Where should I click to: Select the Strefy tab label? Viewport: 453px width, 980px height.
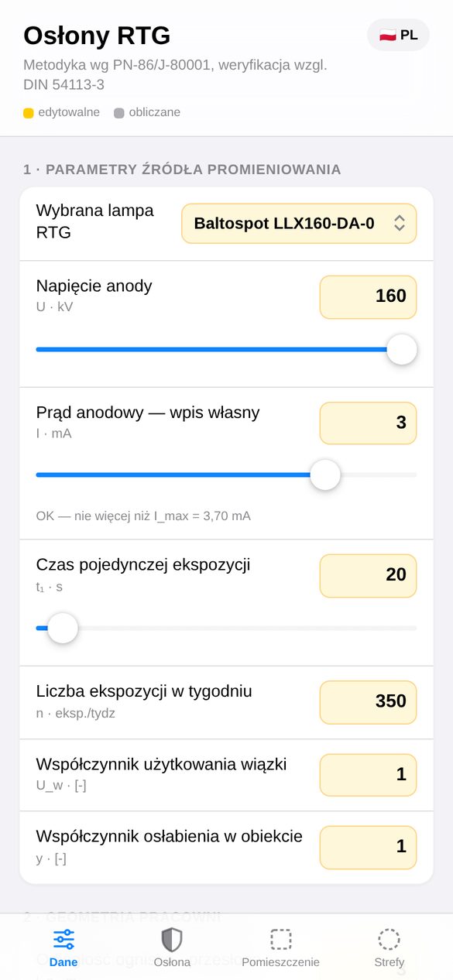point(389,962)
